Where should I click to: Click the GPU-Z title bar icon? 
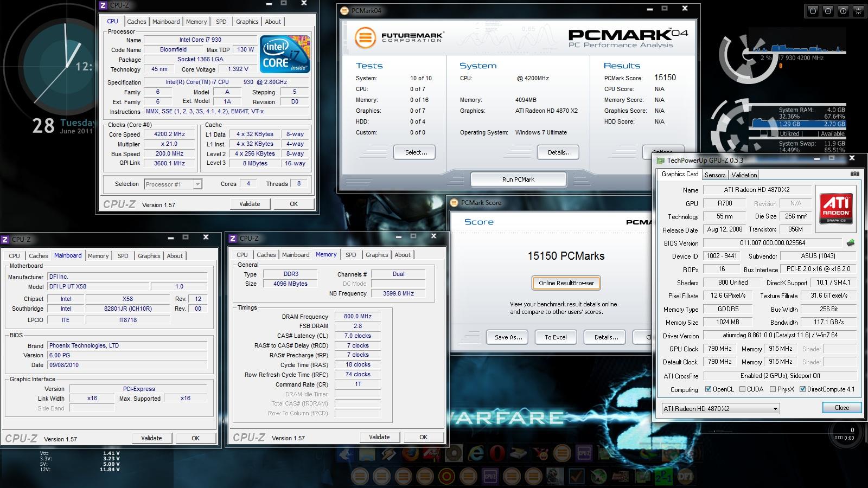[x=660, y=160]
